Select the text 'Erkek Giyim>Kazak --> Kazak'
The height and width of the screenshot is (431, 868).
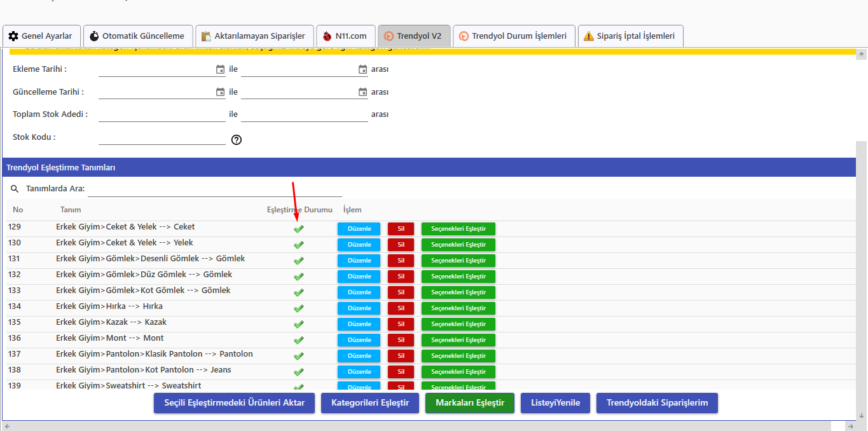pyautogui.click(x=111, y=322)
